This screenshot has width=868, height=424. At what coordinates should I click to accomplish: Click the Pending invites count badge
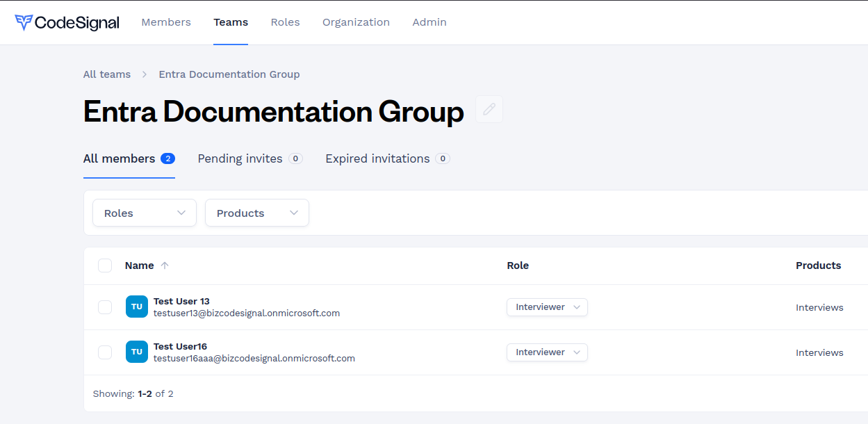(295, 158)
